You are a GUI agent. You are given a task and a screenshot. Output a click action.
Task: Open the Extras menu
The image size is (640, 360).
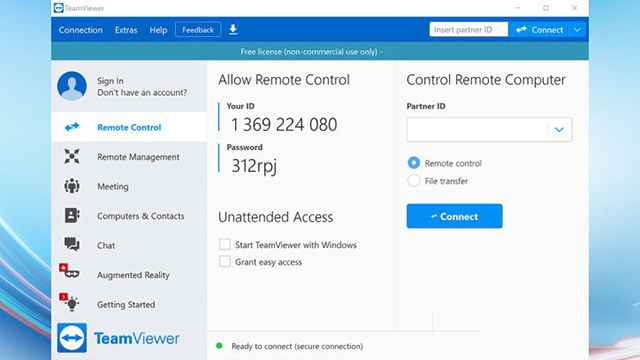coord(126,30)
